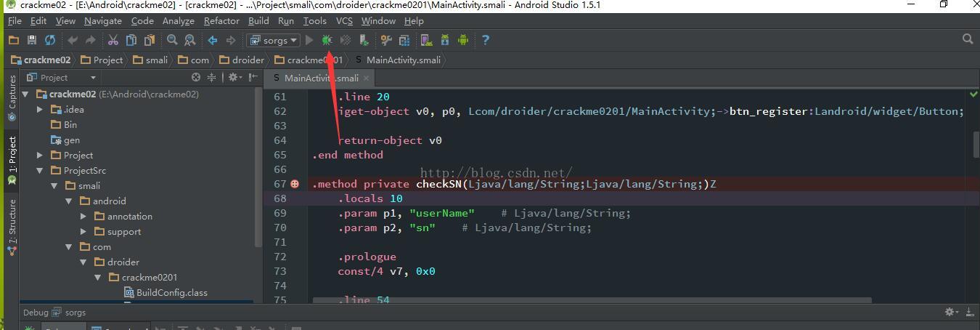Screen dimensions: 980x330
Task: Click the smali breadcrumb
Action: click(x=150, y=60)
